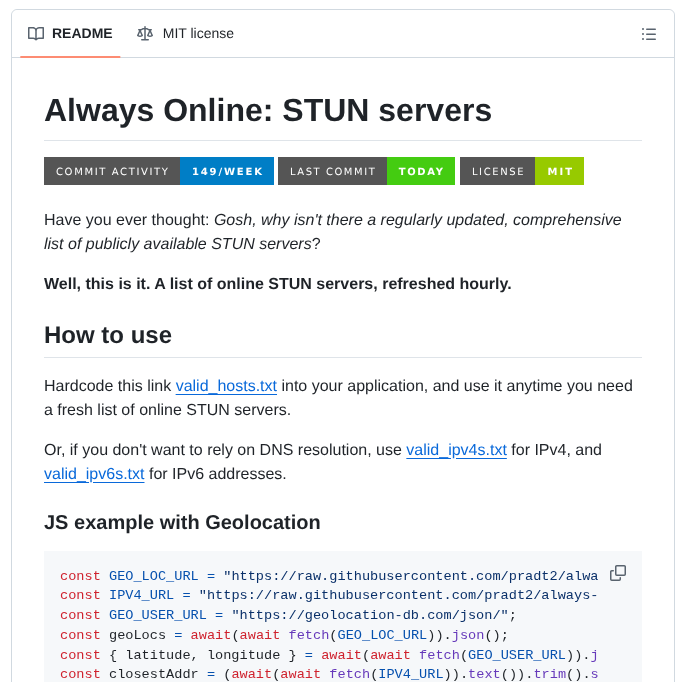Click the JS example with Geolocation heading
Viewport: 681px width, 682px height.
click(182, 522)
